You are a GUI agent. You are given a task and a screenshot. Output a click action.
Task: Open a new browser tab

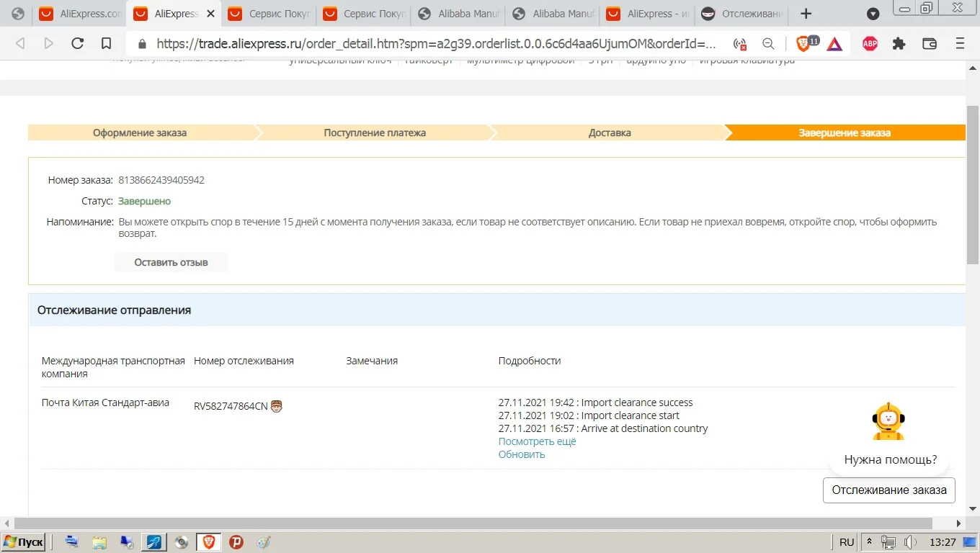(x=806, y=14)
